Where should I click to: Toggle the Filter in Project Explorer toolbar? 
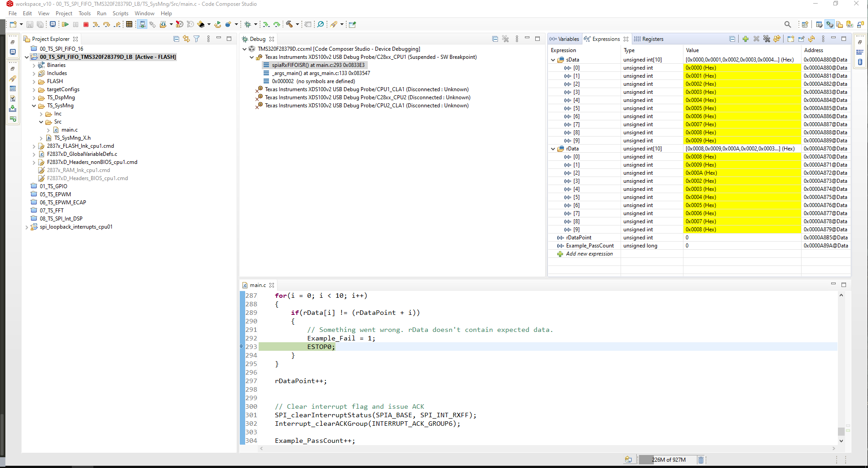point(197,39)
